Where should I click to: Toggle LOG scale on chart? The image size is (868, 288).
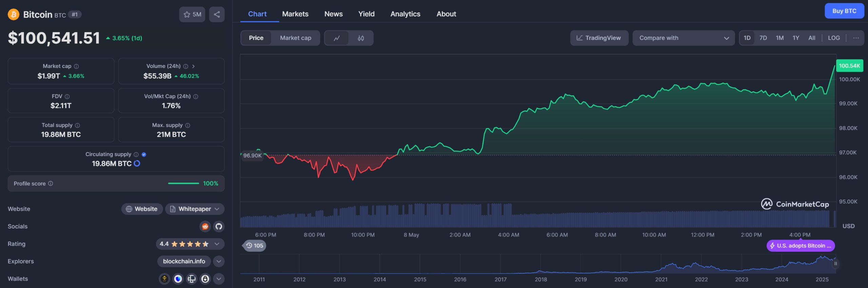tap(834, 38)
